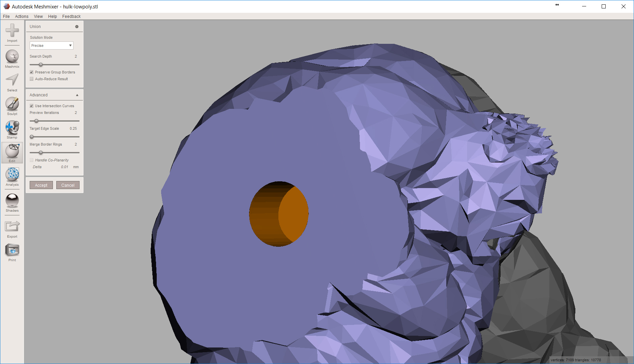Open the Actions menu
Viewport: 634px width, 364px height.
[21, 16]
